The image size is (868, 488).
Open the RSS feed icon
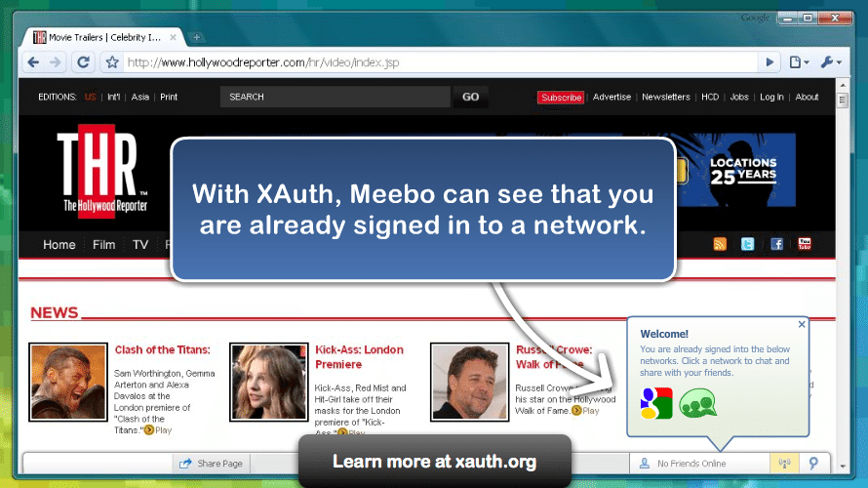click(720, 244)
